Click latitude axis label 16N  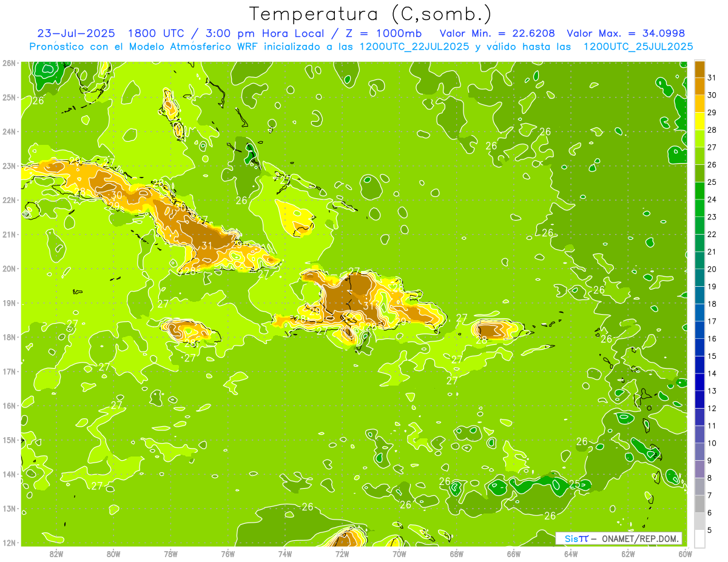pos(9,406)
